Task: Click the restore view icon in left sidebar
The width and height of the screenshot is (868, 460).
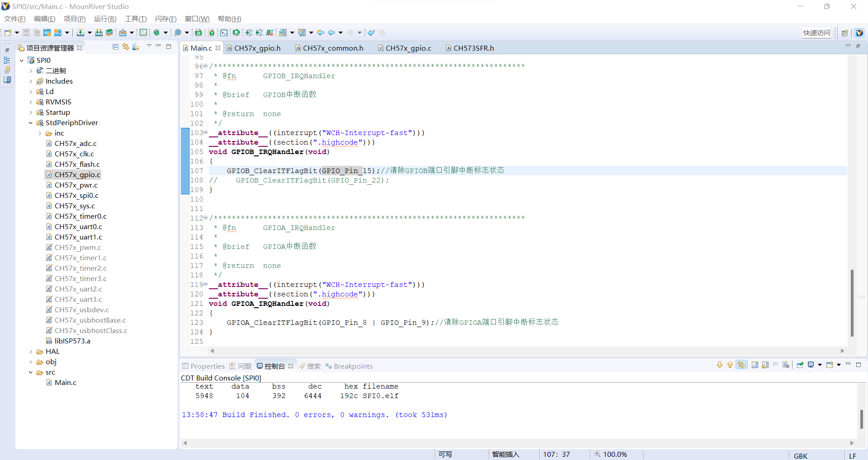Action: pos(7,50)
